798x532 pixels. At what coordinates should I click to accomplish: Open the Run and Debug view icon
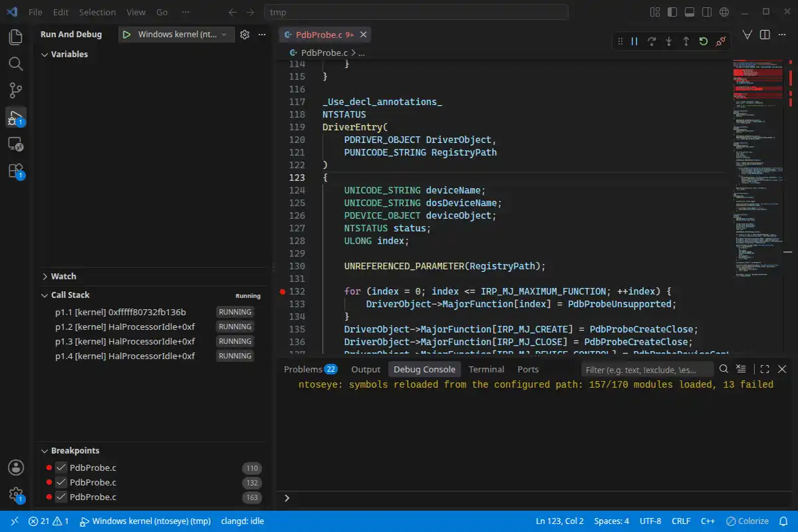tap(16, 118)
